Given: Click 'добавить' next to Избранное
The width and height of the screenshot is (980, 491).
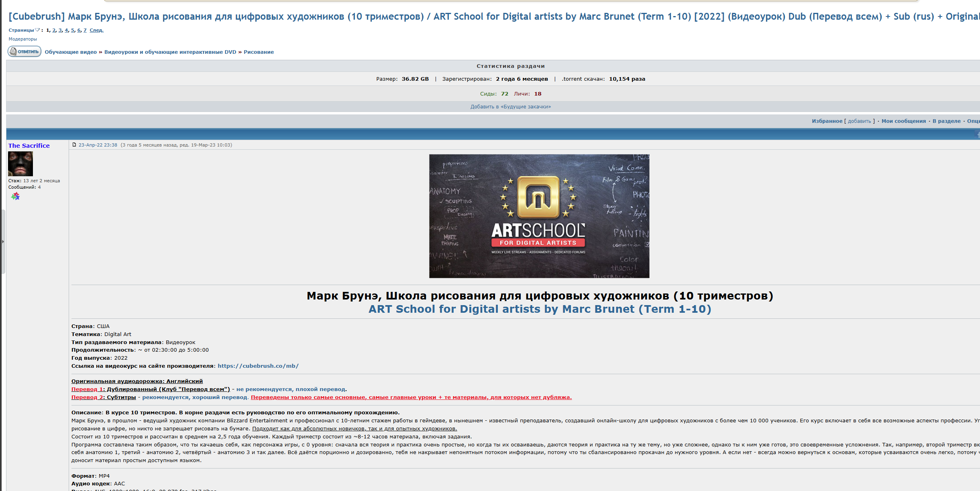Looking at the screenshot, I should click(859, 121).
